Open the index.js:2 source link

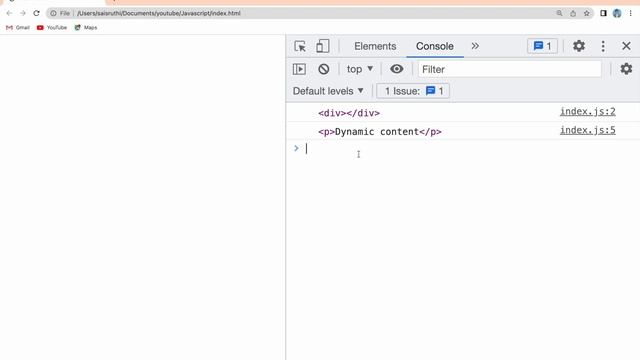[587, 111]
